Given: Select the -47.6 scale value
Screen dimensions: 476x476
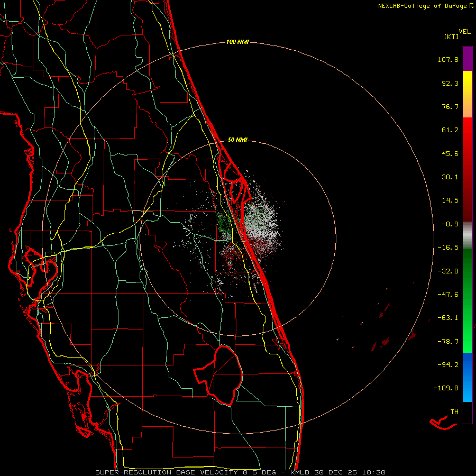Looking at the screenshot, I should coord(448,295).
